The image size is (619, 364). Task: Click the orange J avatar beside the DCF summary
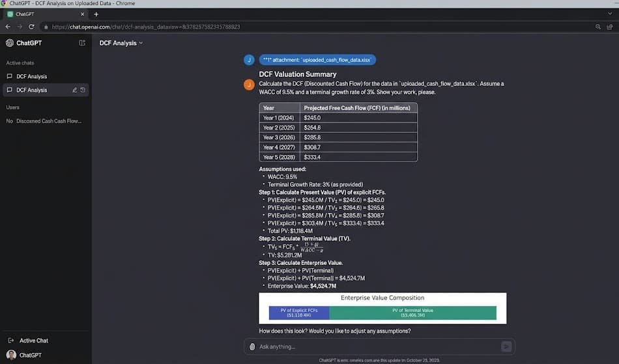[249, 85]
